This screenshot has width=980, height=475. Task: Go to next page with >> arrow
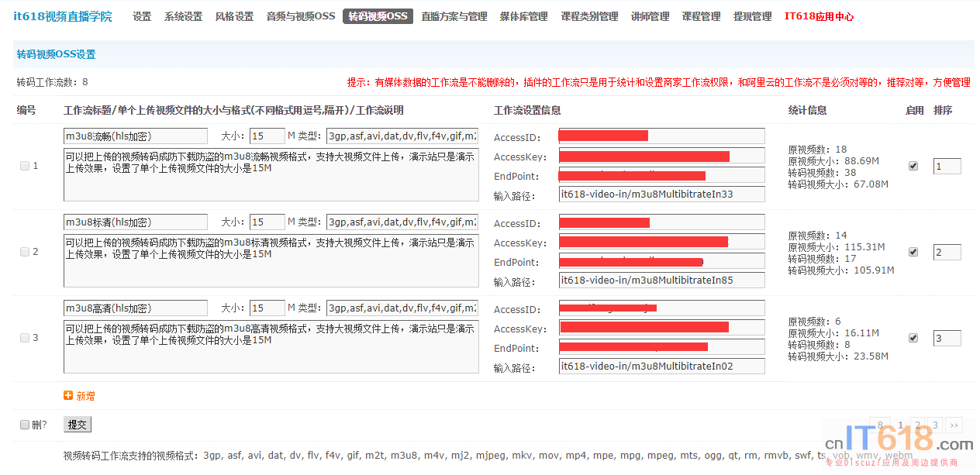[x=954, y=425]
